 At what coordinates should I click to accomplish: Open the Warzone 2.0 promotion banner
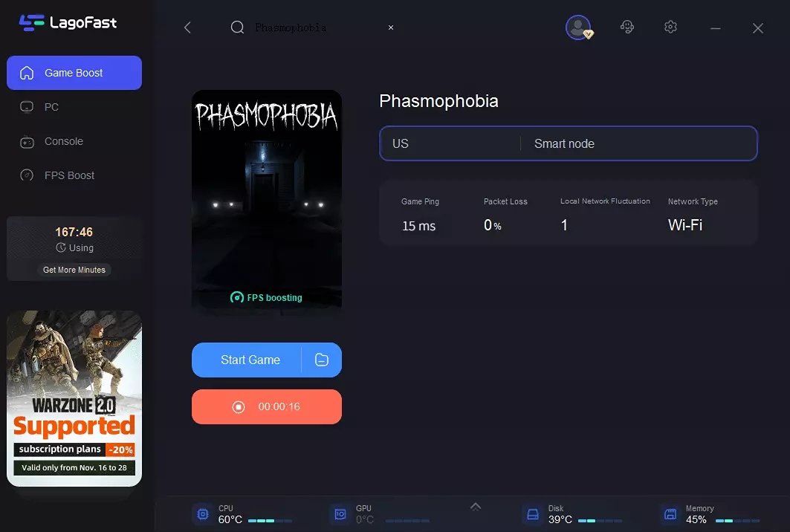(x=74, y=398)
